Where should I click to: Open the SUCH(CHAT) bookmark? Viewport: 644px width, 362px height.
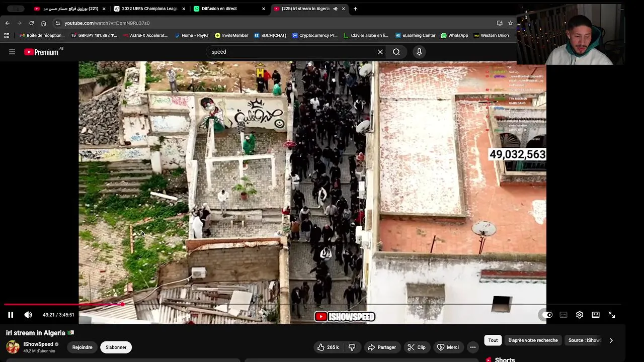point(270,36)
